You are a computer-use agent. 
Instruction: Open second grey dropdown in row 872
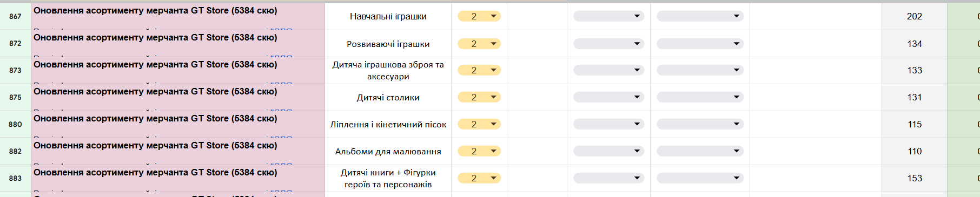click(x=700, y=44)
